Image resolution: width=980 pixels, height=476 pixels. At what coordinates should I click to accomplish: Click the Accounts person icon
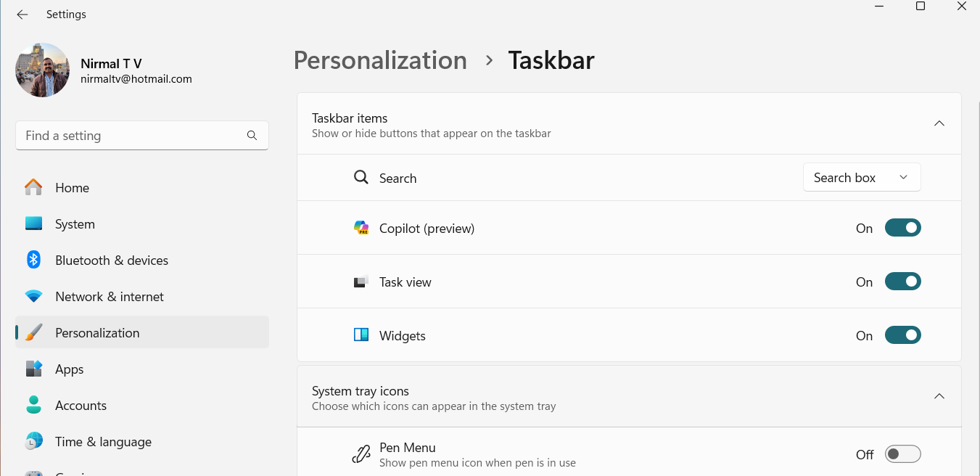[33, 405]
